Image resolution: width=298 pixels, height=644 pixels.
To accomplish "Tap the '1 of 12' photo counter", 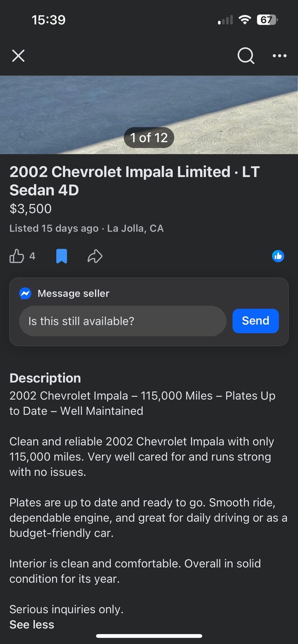I will (149, 138).
